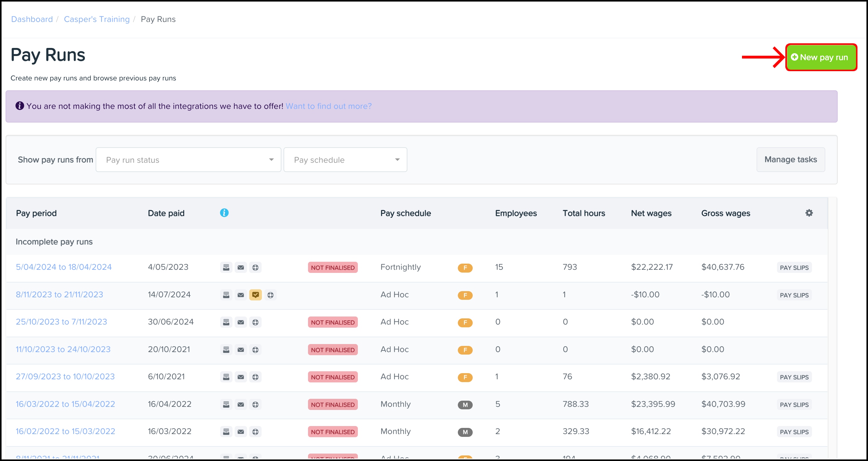View PAY SLIPS for 27/09/2023 pay run
This screenshot has height=461, width=868.
[x=794, y=377]
